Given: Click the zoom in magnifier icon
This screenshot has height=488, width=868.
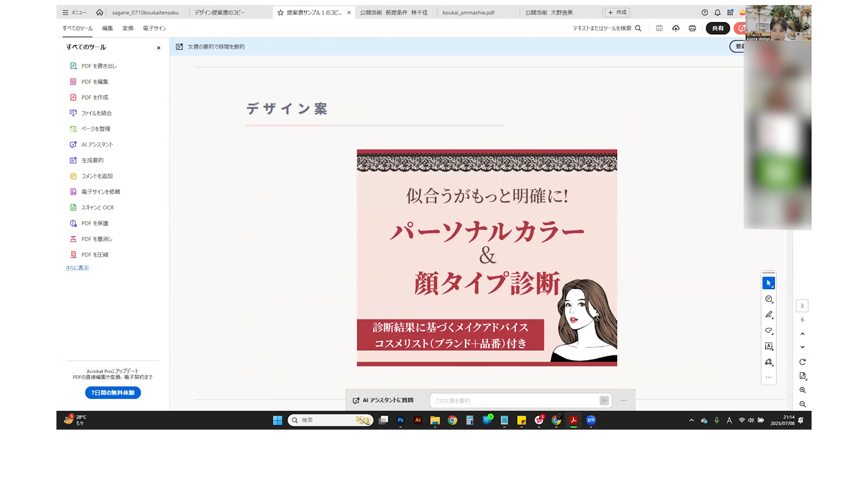Looking at the screenshot, I should (802, 390).
